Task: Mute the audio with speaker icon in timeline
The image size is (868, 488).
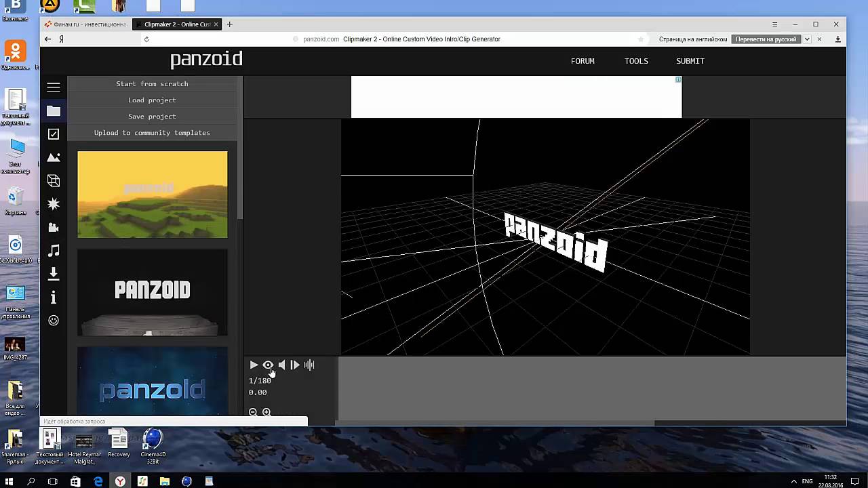Action: point(281,365)
